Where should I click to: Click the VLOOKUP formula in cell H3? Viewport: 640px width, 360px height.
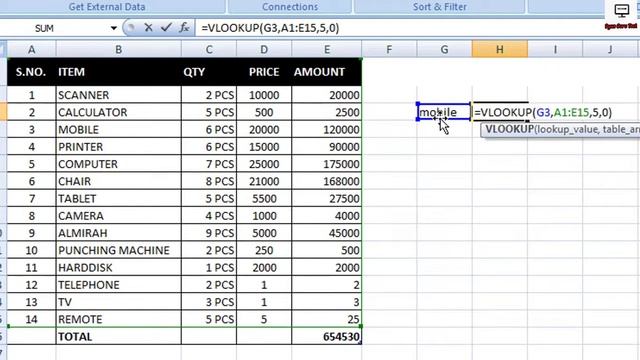[x=543, y=112]
